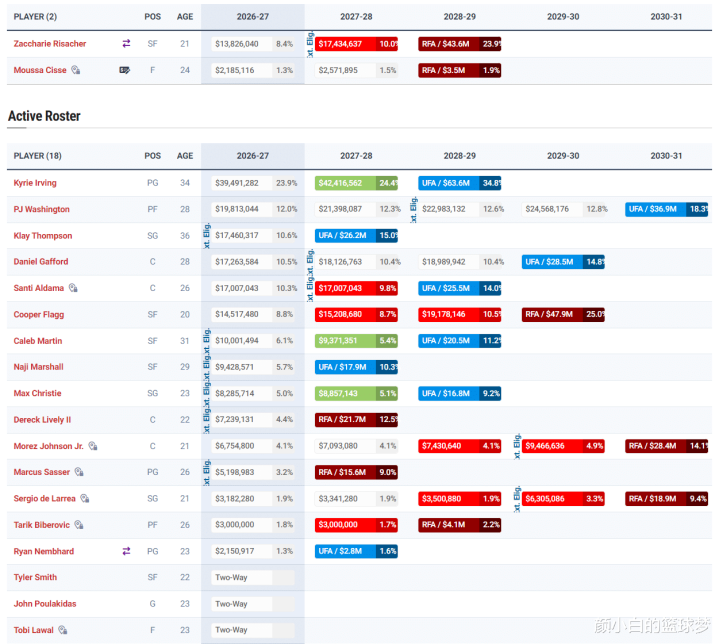
Task: Click Marcus Sasser's RFA / $15.6M cell
Action: (x=356, y=472)
